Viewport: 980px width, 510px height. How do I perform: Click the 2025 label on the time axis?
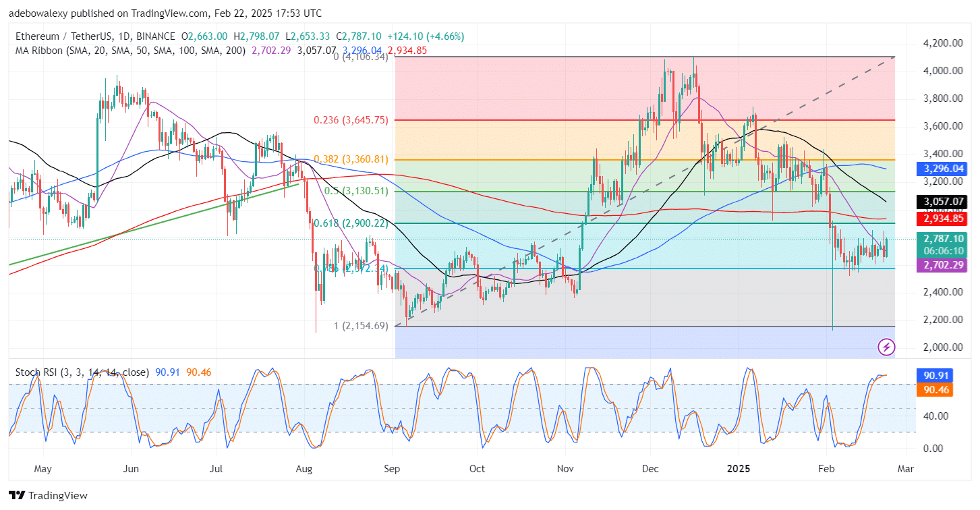(x=739, y=468)
